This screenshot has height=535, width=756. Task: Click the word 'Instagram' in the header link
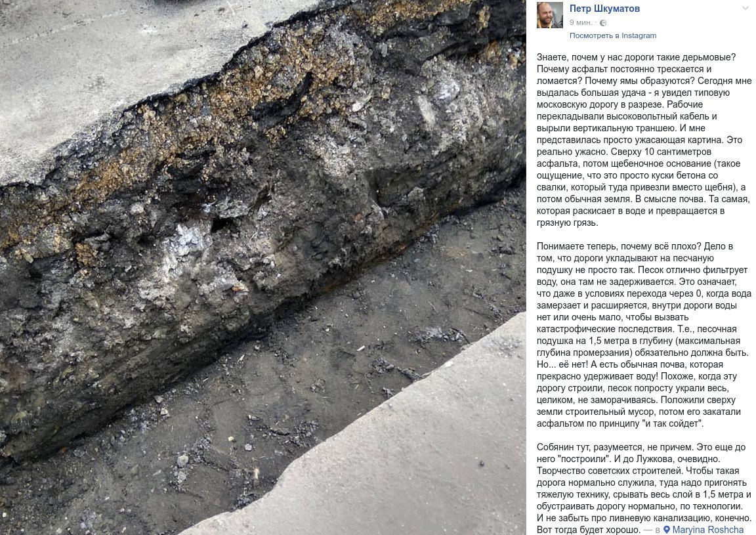coord(639,35)
